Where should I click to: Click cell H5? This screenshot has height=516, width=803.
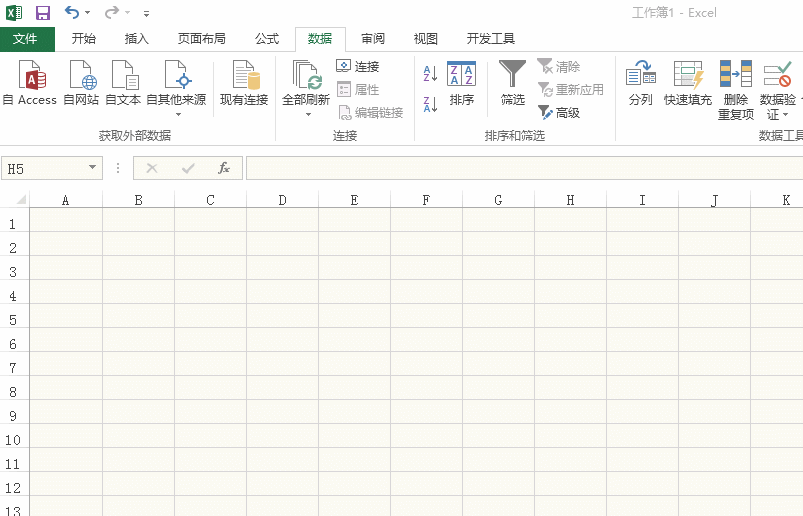click(570, 316)
